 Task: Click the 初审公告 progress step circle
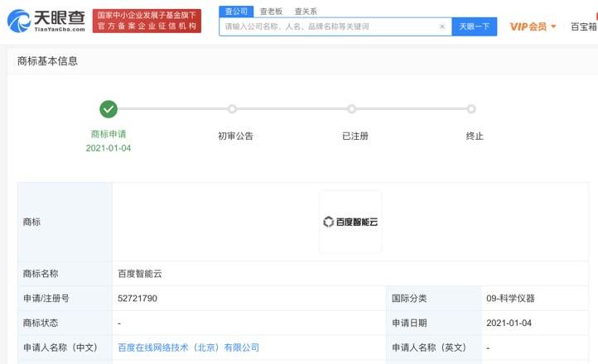[x=232, y=109]
